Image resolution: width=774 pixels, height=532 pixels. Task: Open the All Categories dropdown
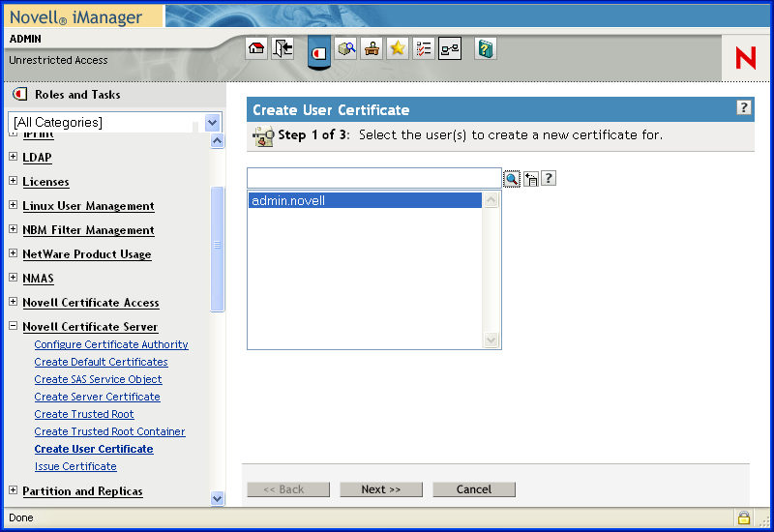pyautogui.click(x=213, y=123)
